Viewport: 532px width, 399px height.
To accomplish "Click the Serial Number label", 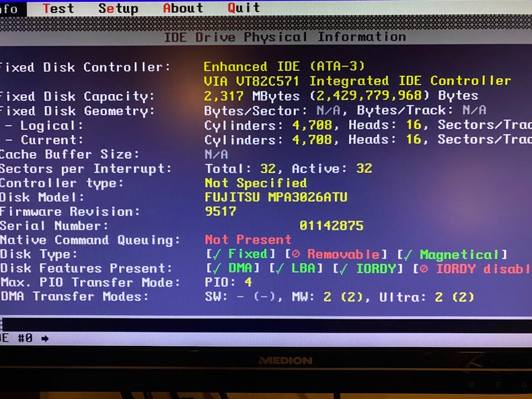I will (x=54, y=226).
